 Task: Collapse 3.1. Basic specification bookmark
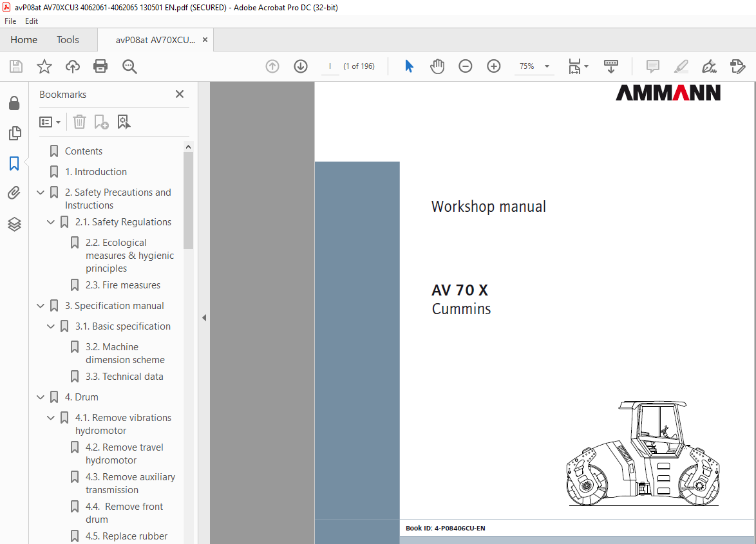(51, 326)
